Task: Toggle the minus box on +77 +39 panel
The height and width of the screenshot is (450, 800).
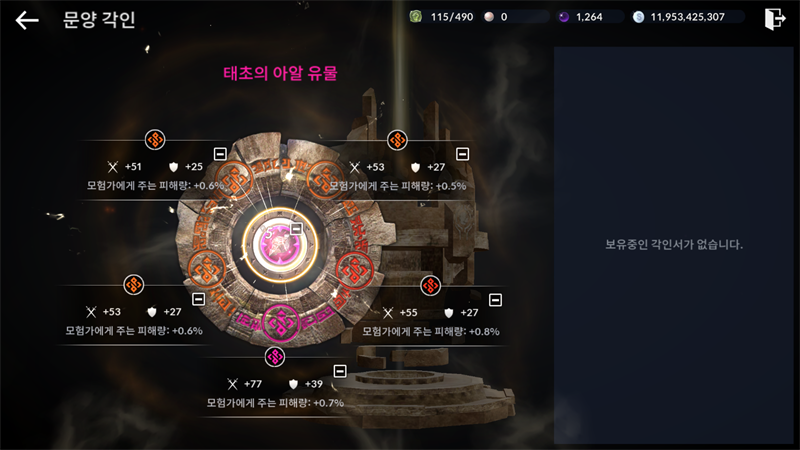Action: (340, 371)
